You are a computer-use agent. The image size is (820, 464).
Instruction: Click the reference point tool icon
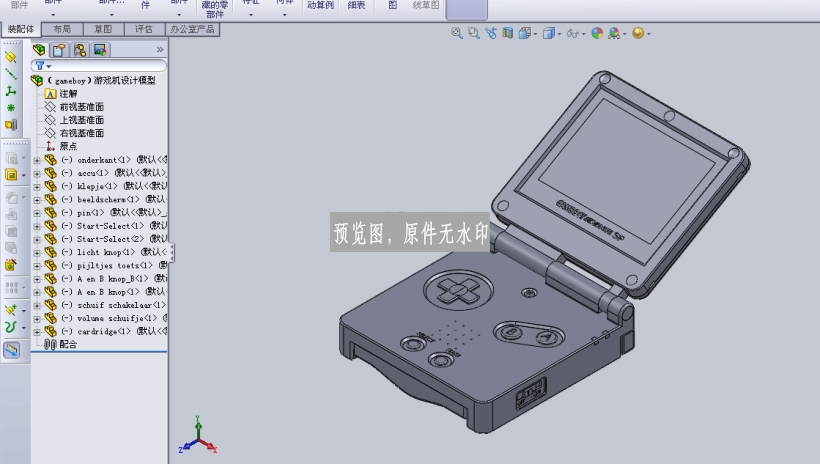10,108
